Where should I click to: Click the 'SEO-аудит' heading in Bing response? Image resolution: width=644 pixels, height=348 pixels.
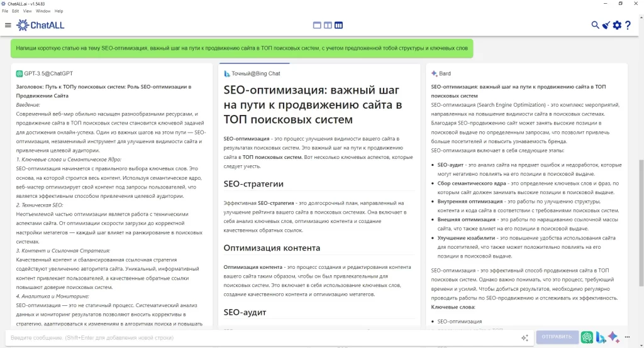click(x=245, y=312)
